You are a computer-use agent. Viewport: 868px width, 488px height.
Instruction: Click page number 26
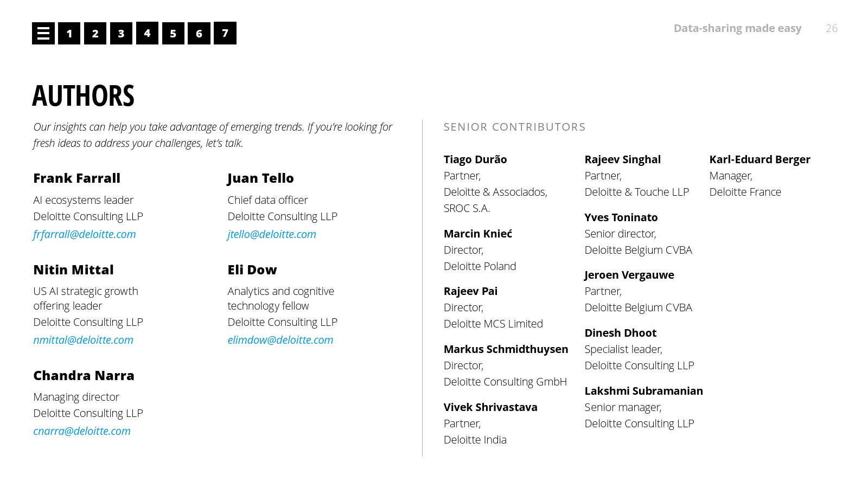click(x=831, y=28)
